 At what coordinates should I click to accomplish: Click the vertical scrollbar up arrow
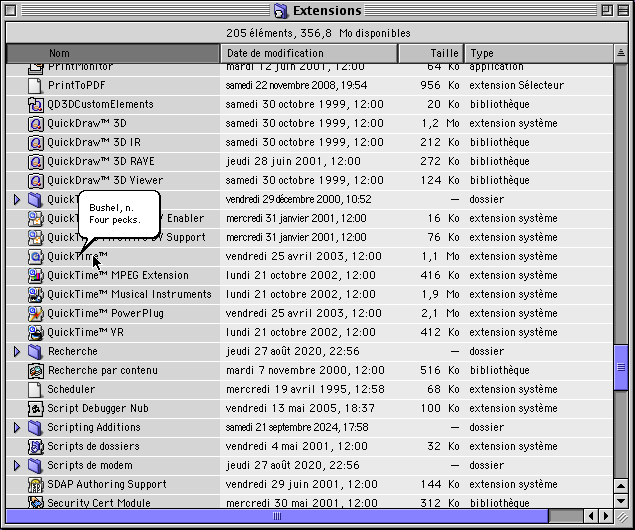coord(621,485)
